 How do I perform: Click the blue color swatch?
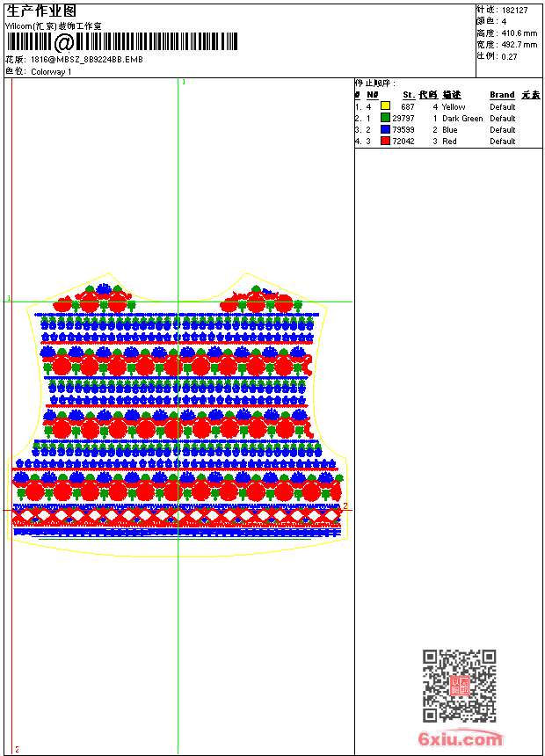click(x=385, y=129)
